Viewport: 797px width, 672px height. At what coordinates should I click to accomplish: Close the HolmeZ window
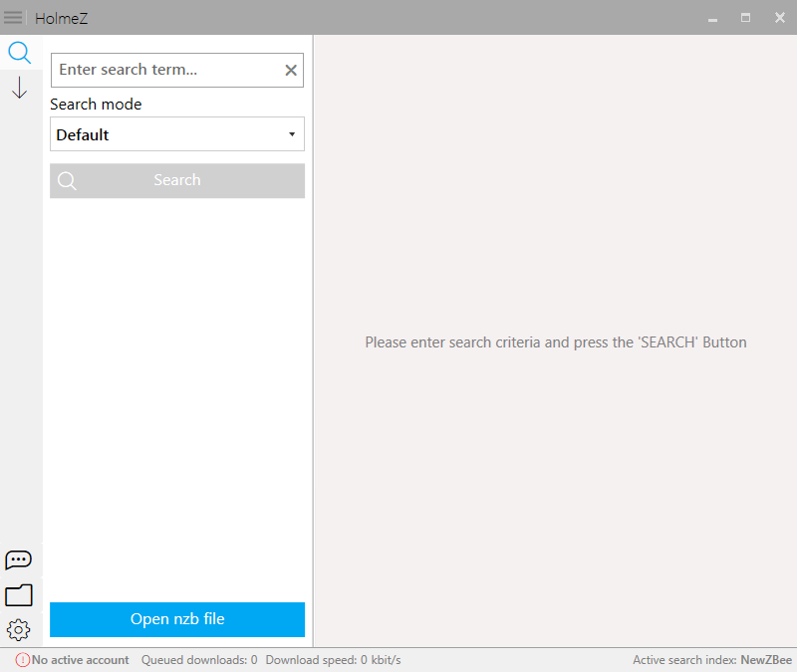[x=779, y=18]
